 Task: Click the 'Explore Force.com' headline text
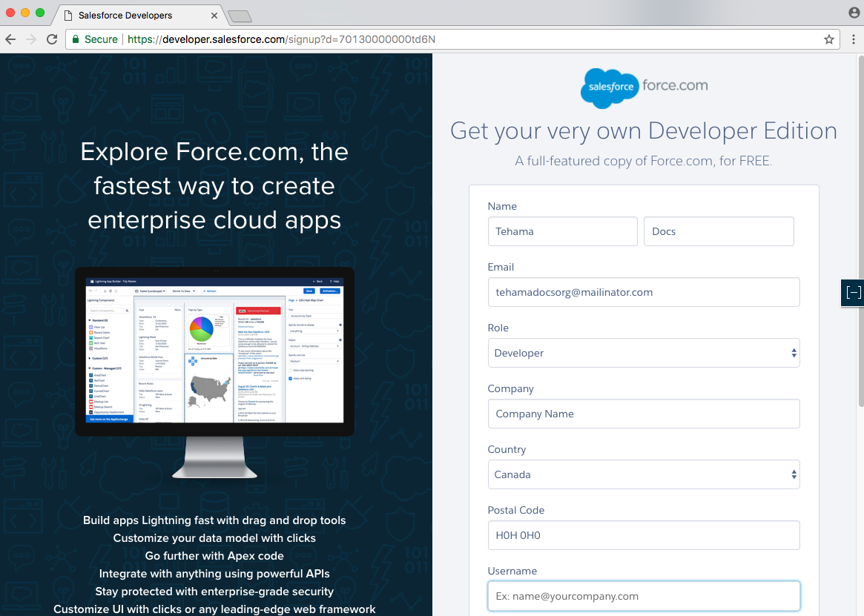pos(214,185)
